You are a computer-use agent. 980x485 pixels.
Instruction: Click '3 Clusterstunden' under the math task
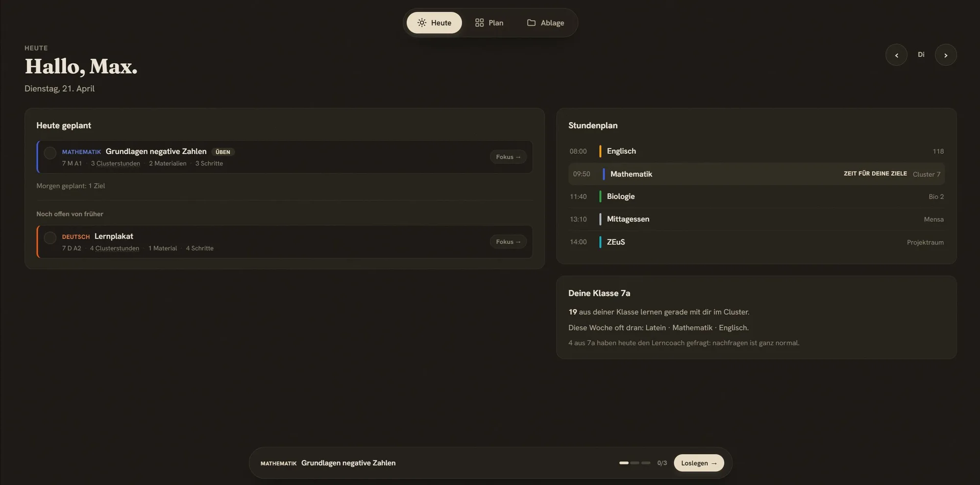click(x=116, y=164)
